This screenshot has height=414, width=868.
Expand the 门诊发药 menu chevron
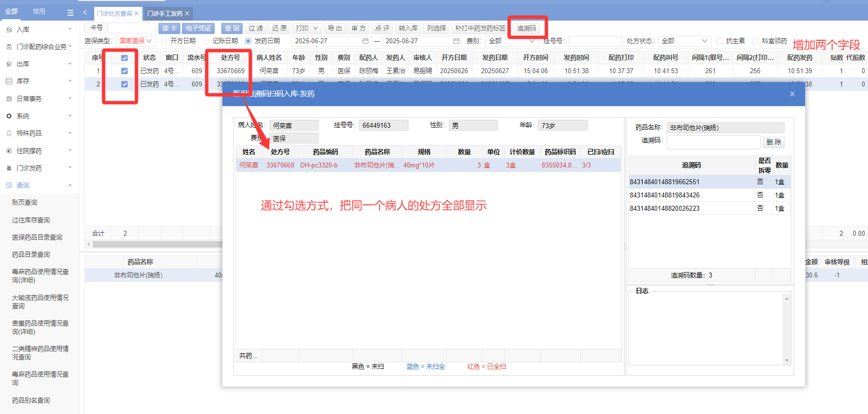pyautogui.click(x=70, y=167)
